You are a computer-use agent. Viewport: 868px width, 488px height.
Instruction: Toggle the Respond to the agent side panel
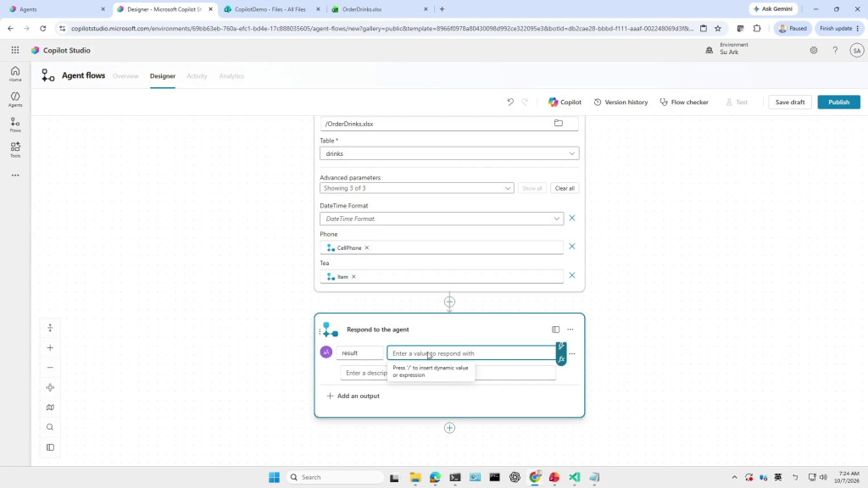[555, 330]
